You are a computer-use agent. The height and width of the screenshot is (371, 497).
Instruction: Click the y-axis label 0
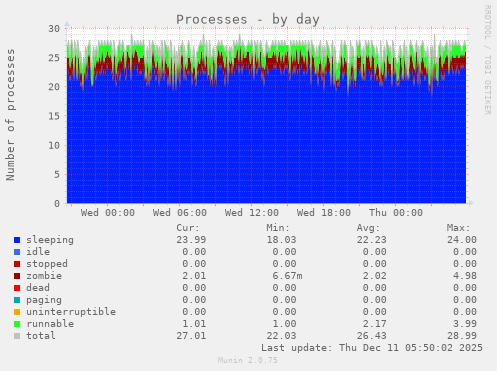57,204
